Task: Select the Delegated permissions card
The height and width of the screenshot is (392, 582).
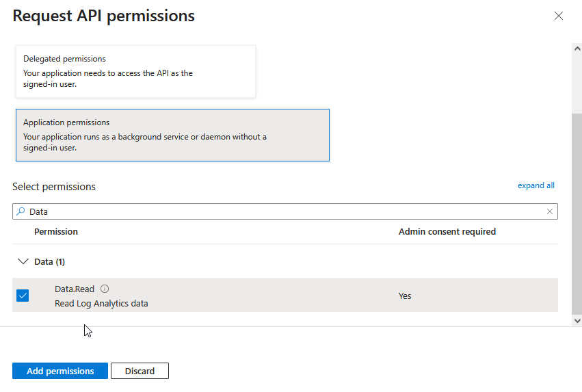Action: (x=135, y=71)
